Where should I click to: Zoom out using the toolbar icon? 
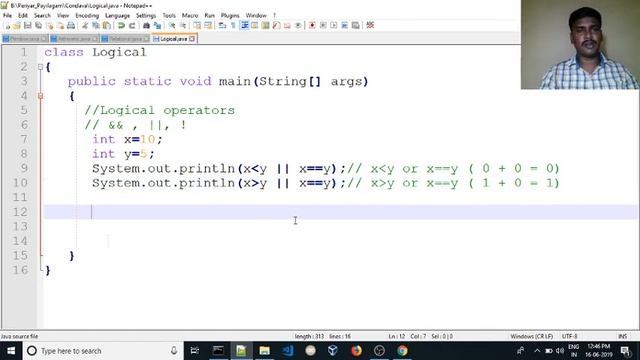click(183, 25)
